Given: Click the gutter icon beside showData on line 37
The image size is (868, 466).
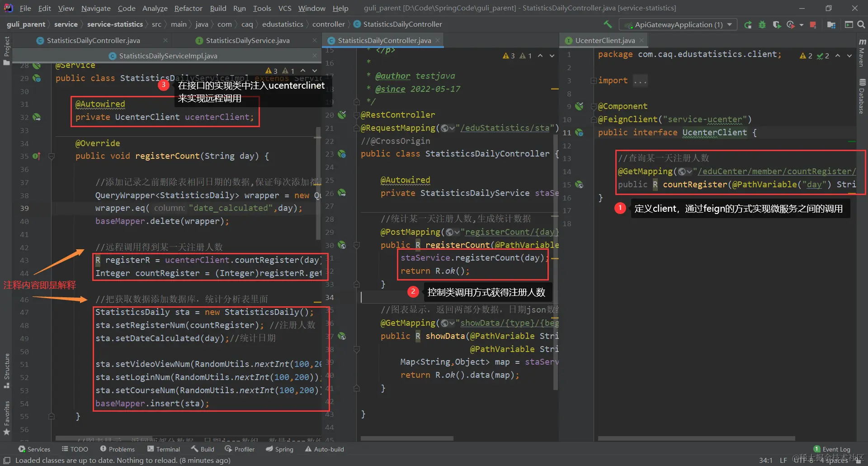Looking at the screenshot, I should point(342,336).
